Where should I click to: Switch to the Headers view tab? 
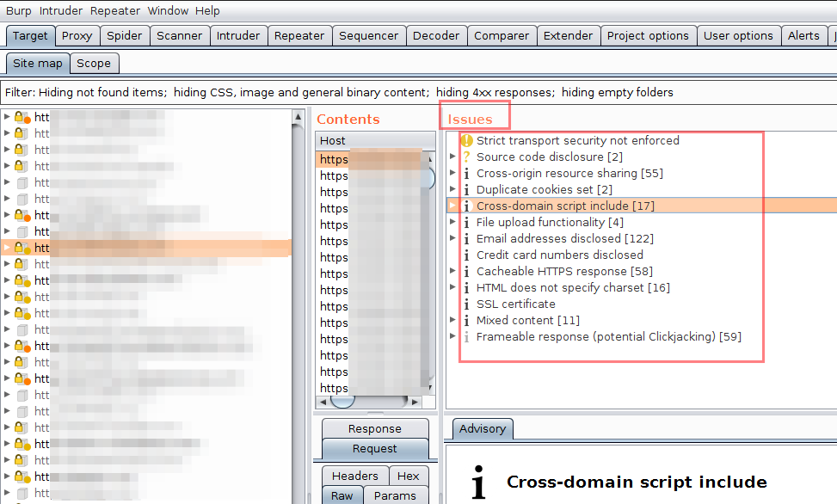pos(355,476)
